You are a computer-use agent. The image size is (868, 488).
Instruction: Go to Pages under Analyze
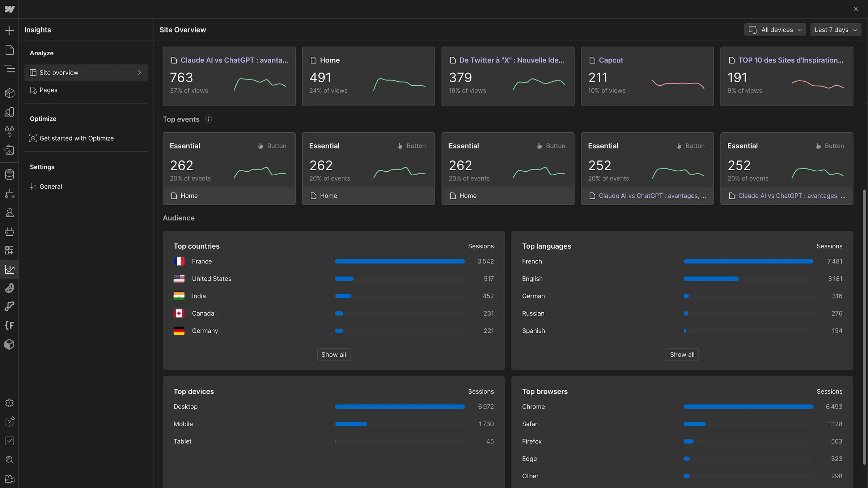click(48, 90)
